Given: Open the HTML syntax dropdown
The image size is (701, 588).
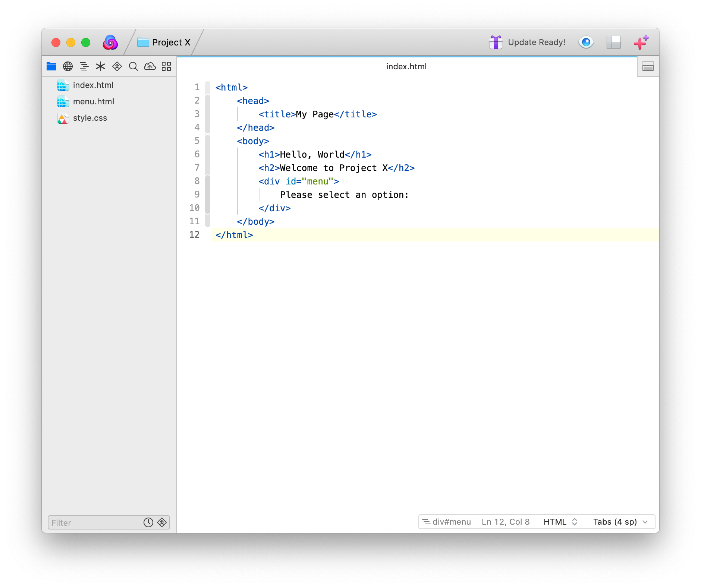Looking at the screenshot, I should point(560,522).
